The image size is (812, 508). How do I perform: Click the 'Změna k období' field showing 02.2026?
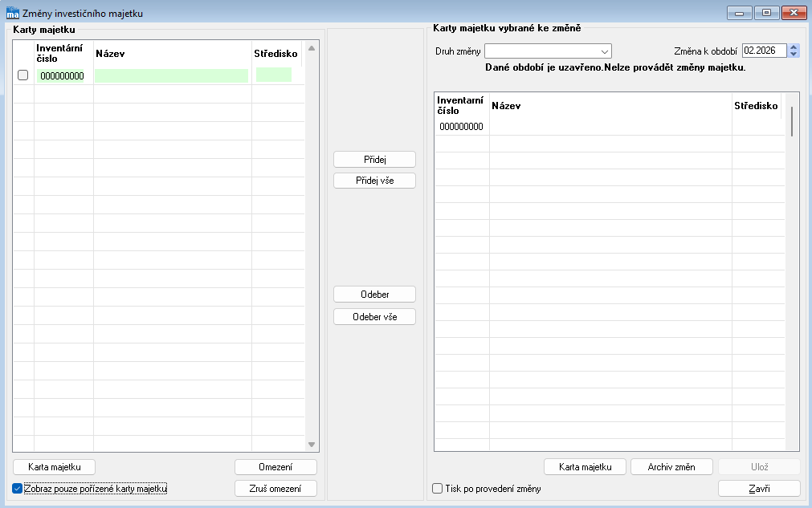pos(765,51)
